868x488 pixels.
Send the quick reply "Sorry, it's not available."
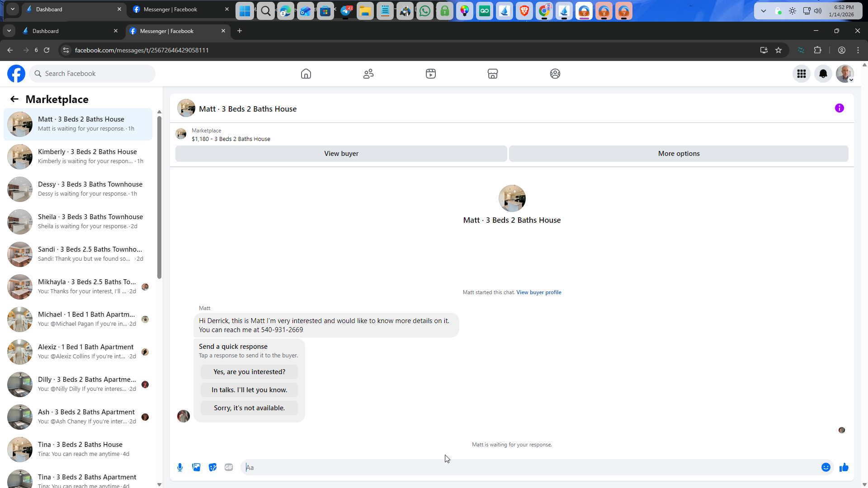[x=249, y=408]
